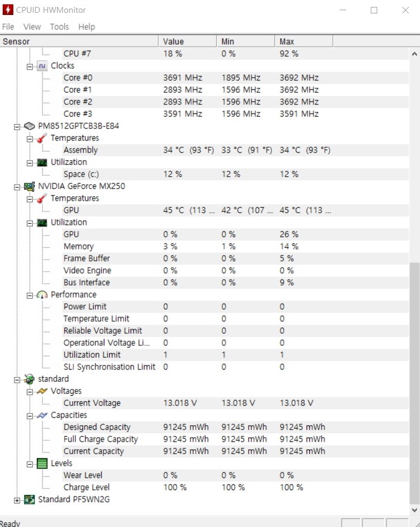Click the Utilization graph icon under the drive

coord(42,162)
